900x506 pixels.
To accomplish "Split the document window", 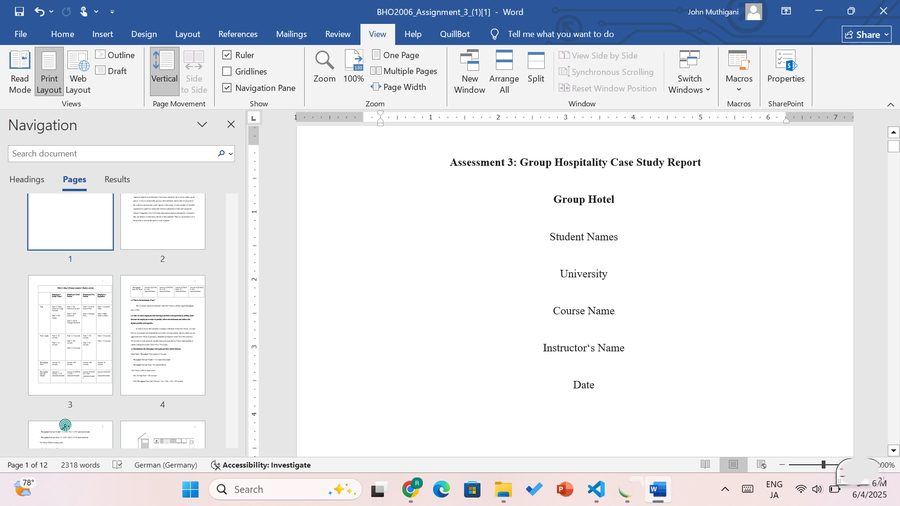I will coord(536,67).
